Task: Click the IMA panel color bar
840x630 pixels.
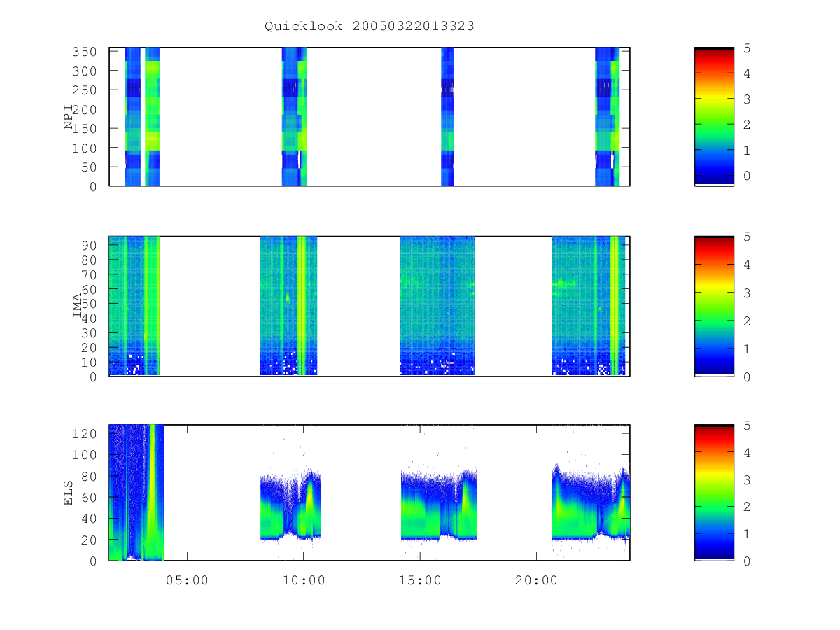Action: [x=714, y=306]
